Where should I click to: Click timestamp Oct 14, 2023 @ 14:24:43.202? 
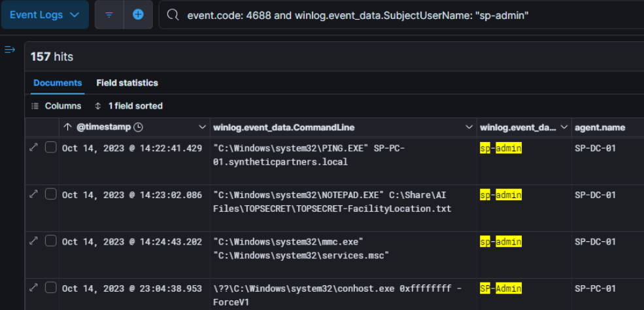click(132, 242)
